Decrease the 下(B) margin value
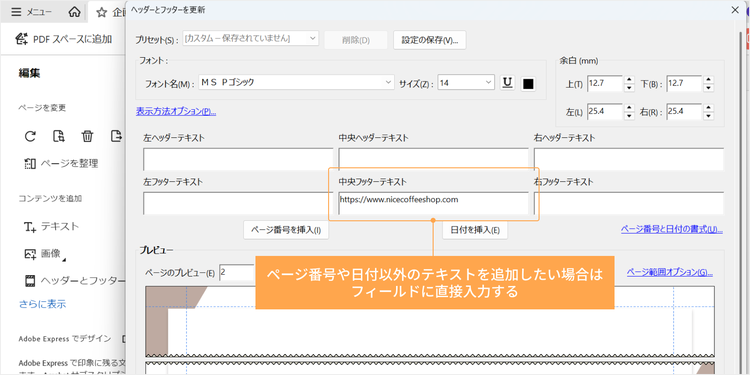The image size is (750, 375). (x=709, y=88)
